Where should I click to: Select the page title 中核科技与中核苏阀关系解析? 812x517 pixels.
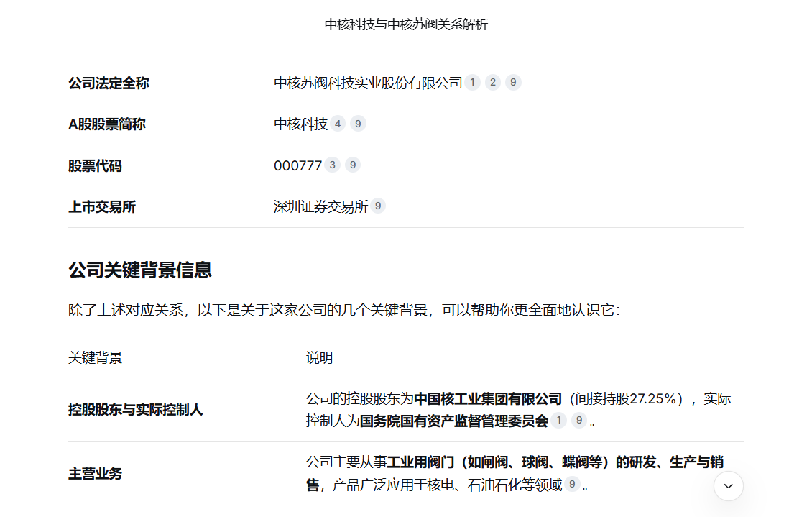pyautogui.click(x=406, y=24)
